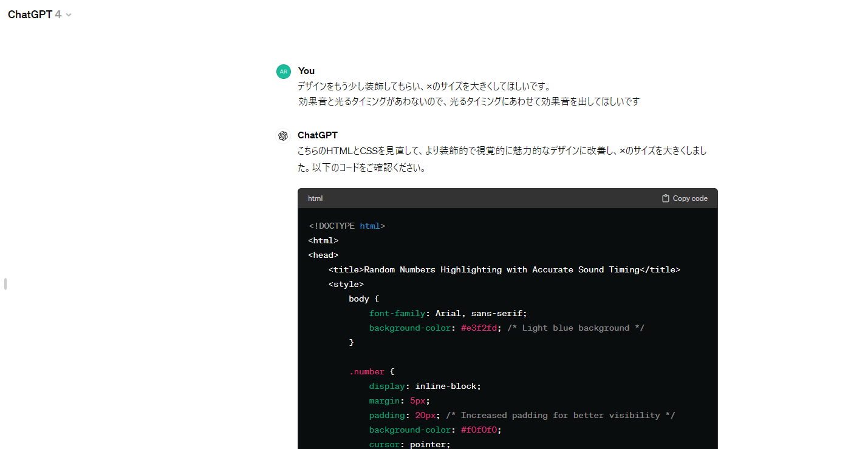Click the '<html>' tag line

coord(323,240)
